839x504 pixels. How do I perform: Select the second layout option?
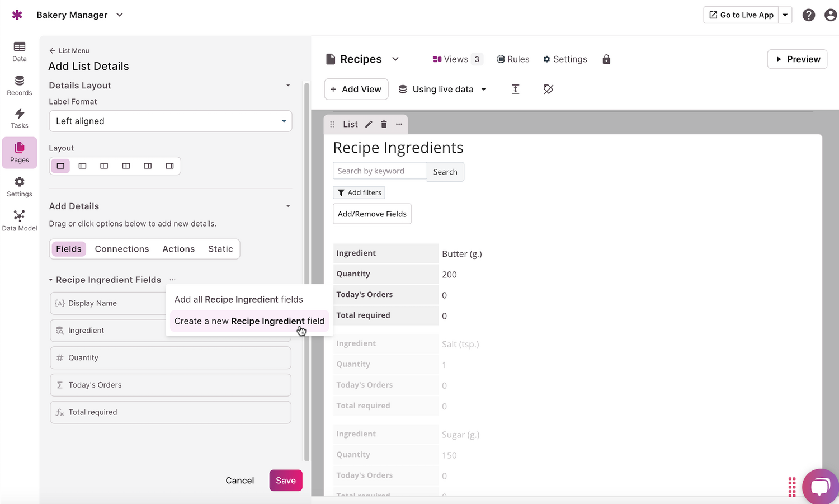coord(82,166)
